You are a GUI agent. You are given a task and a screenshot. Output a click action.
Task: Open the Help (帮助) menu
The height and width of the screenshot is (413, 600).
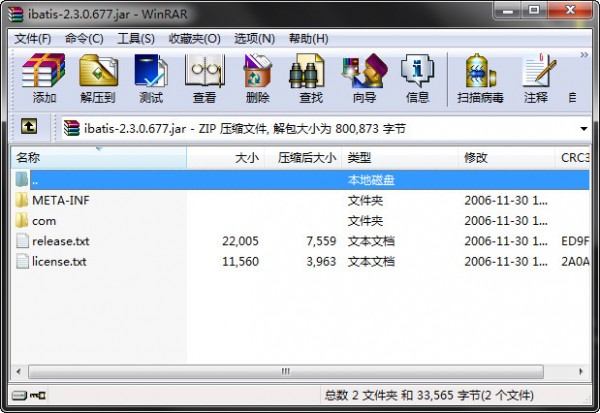pyautogui.click(x=308, y=39)
